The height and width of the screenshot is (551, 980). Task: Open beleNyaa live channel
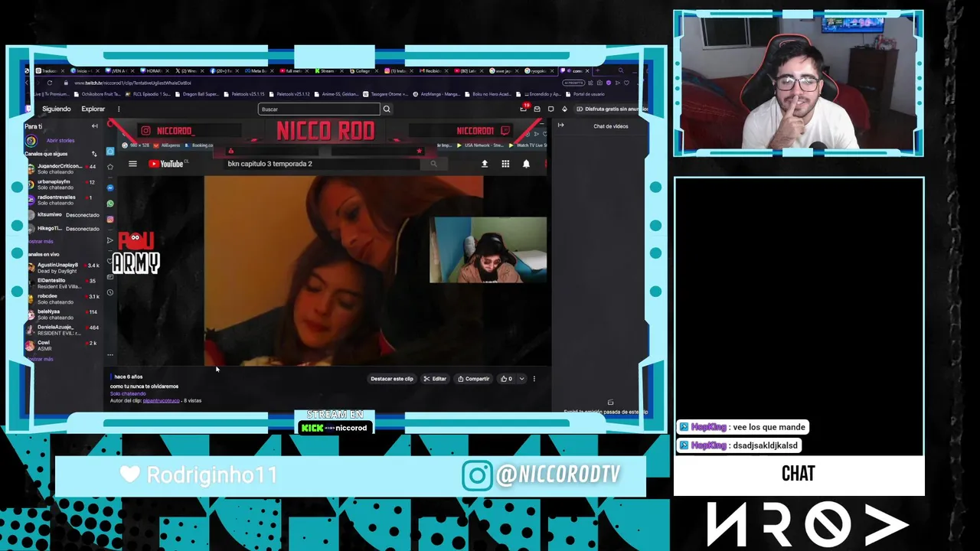click(62, 315)
